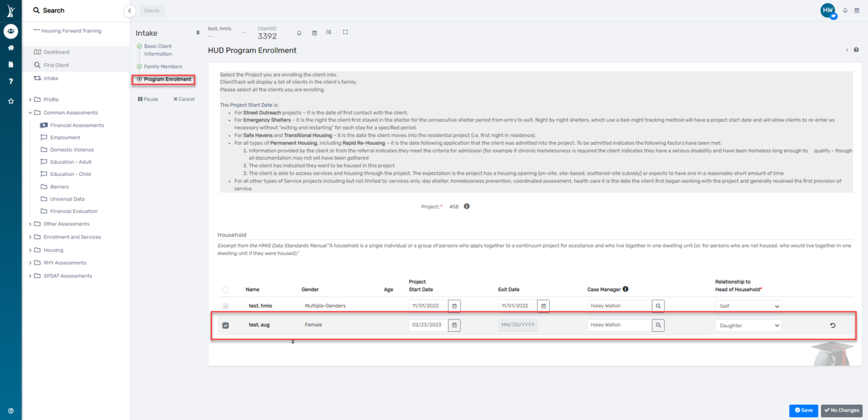Screen dimensions: 868x420
Task: Open the notifications bell in top right
Action: click(x=845, y=10)
